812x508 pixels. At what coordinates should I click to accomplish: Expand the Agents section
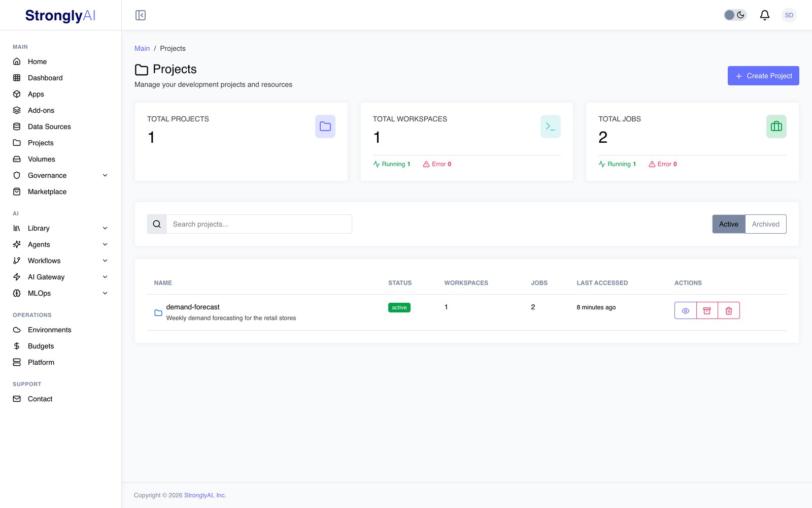[x=61, y=244]
